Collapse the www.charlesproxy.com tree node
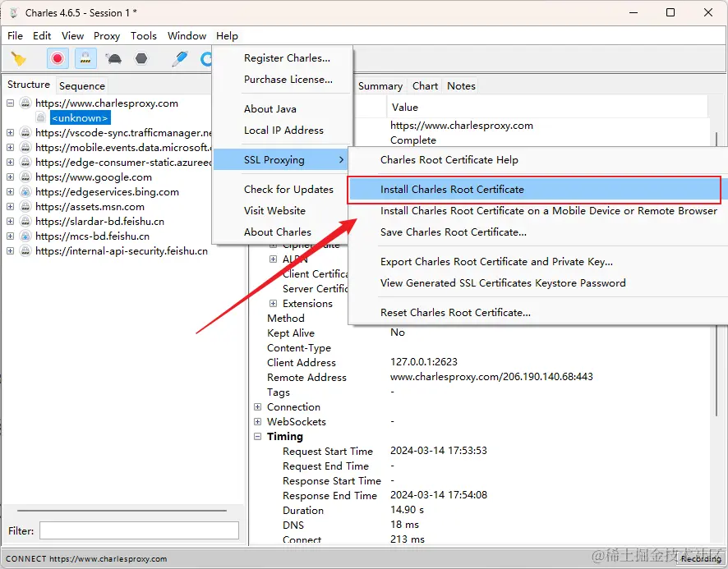 [10, 103]
